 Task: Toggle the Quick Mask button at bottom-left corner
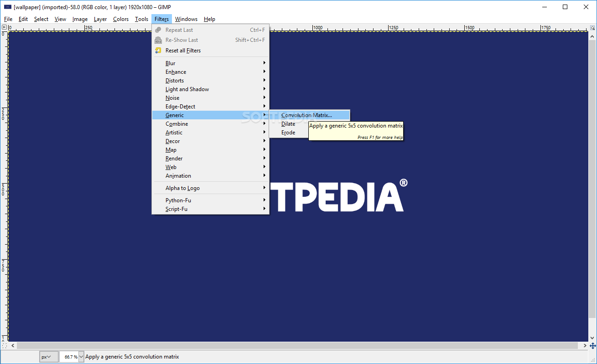pyautogui.click(x=4, y=346)
